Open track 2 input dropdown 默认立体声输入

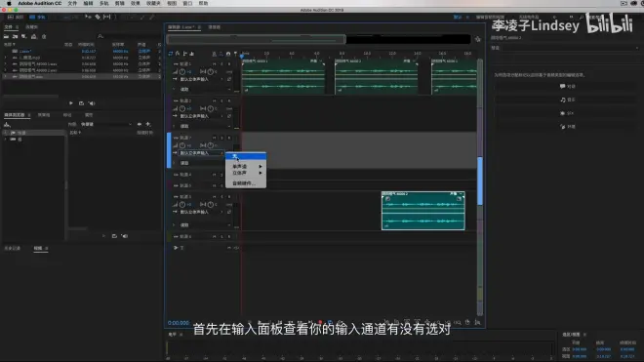coord(202,116)
